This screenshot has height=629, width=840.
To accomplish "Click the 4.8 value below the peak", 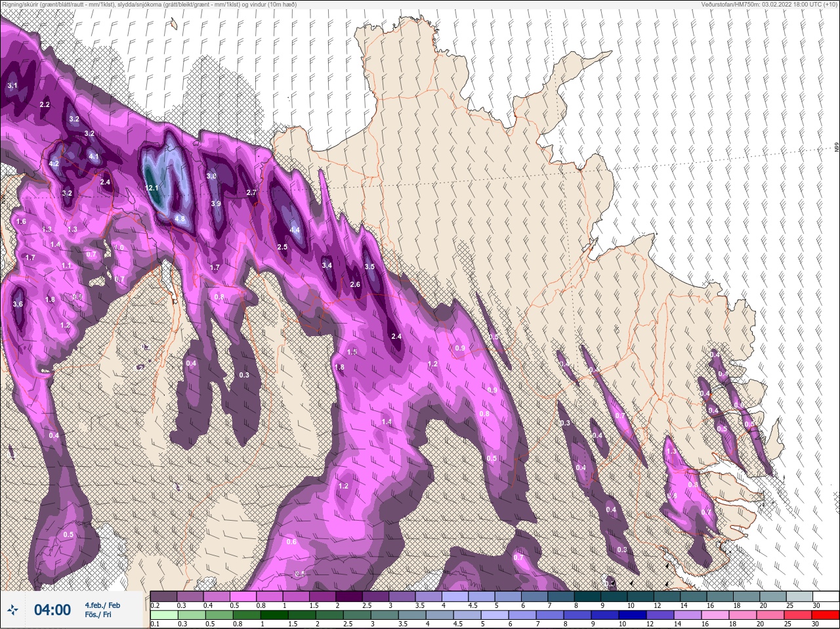I will (180, 219).
